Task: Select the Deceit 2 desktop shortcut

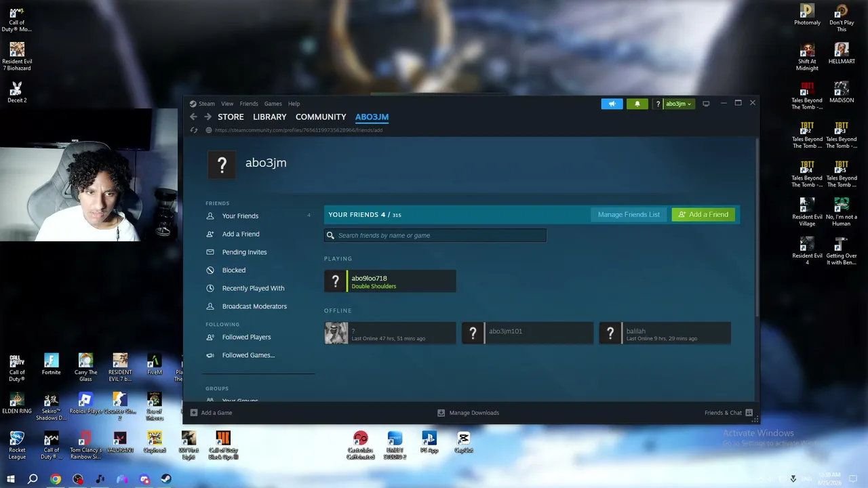Action: coord(17,92)
